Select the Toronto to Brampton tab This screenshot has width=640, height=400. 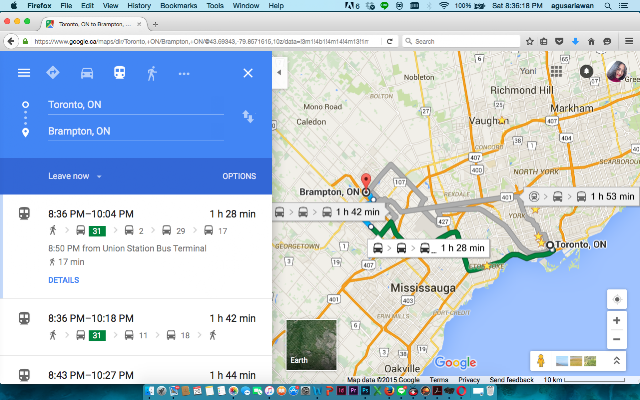(x=94, y=24)
